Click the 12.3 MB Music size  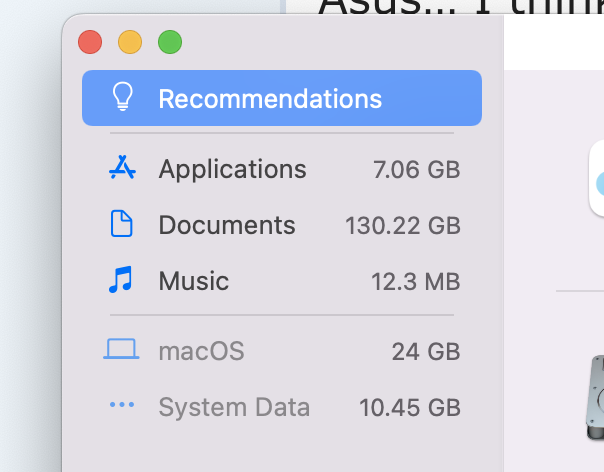tap(415, 282)
